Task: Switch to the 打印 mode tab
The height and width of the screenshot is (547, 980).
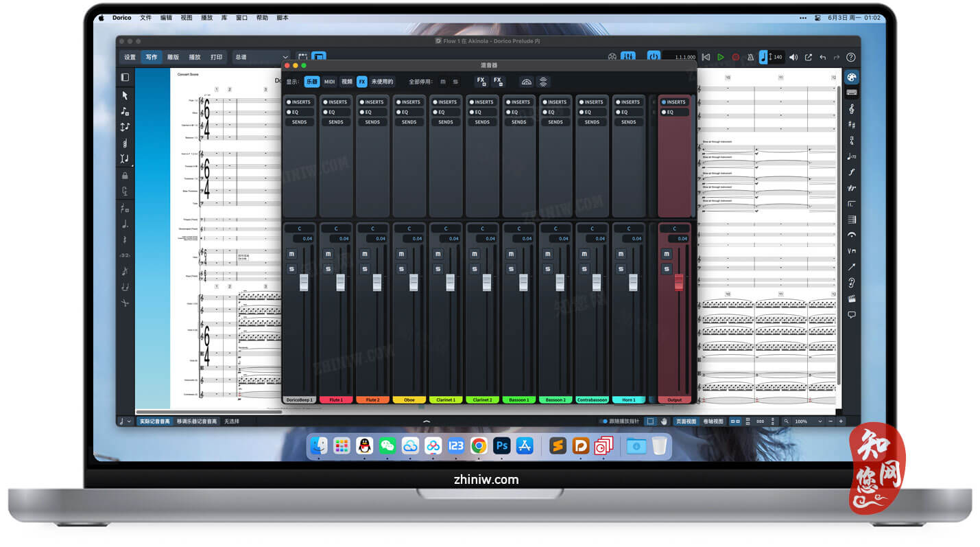Action: [x=216, y=57]
